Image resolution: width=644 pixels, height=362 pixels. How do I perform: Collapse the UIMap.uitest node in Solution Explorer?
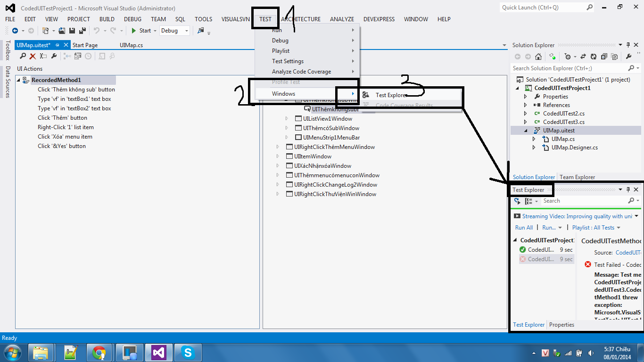pos(526,131)
